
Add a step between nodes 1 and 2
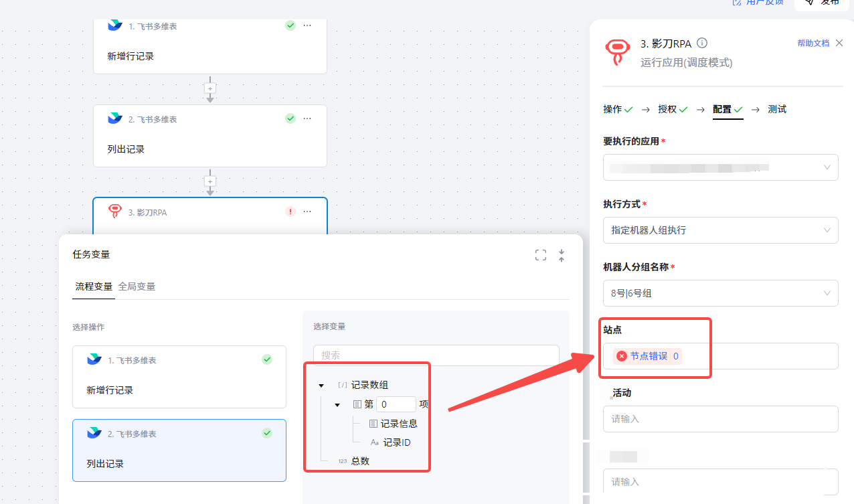[210, 88]
